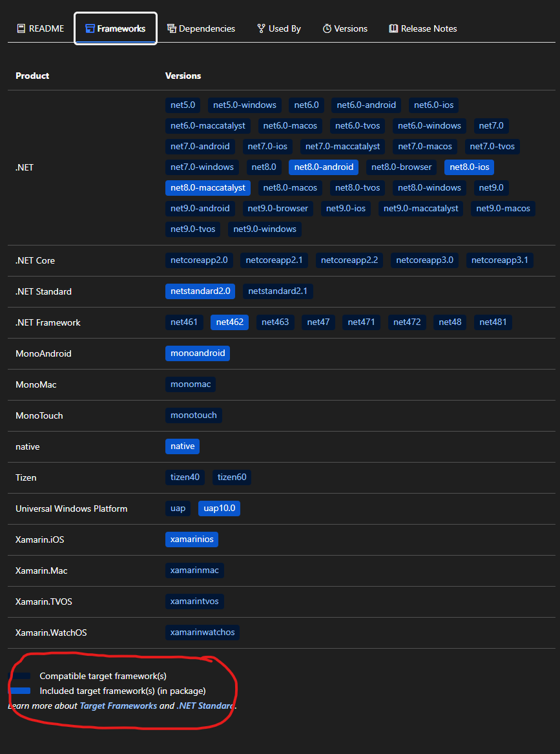Image resolution: width=560 pixels, height=754 pixels.
Task: Click the xamarinios badge
Action: tap(192, 539)
